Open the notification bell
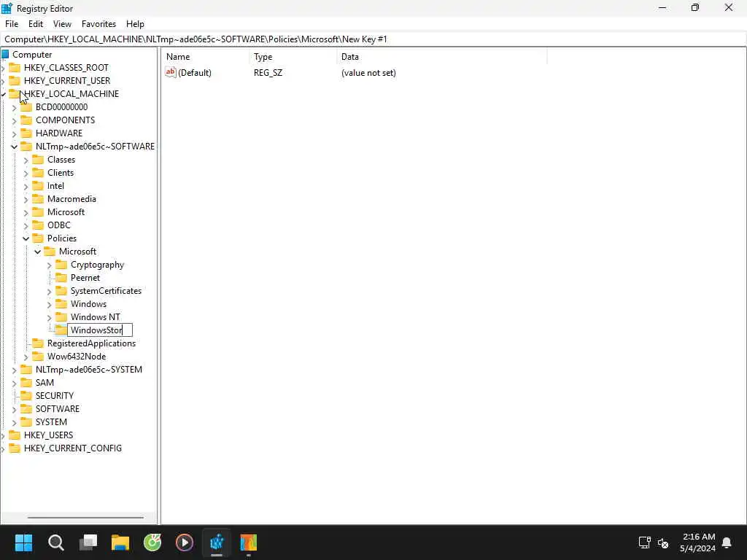The width and height of the screenshot is (747, 560). [x=727, y=542]
